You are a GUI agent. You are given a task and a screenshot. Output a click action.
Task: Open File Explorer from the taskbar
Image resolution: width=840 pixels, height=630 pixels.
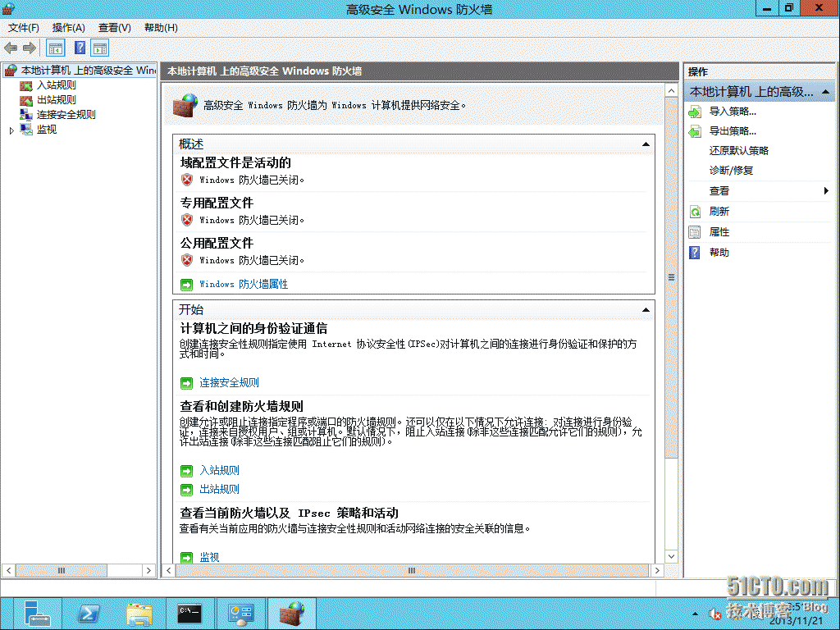[x=139, y=614]
